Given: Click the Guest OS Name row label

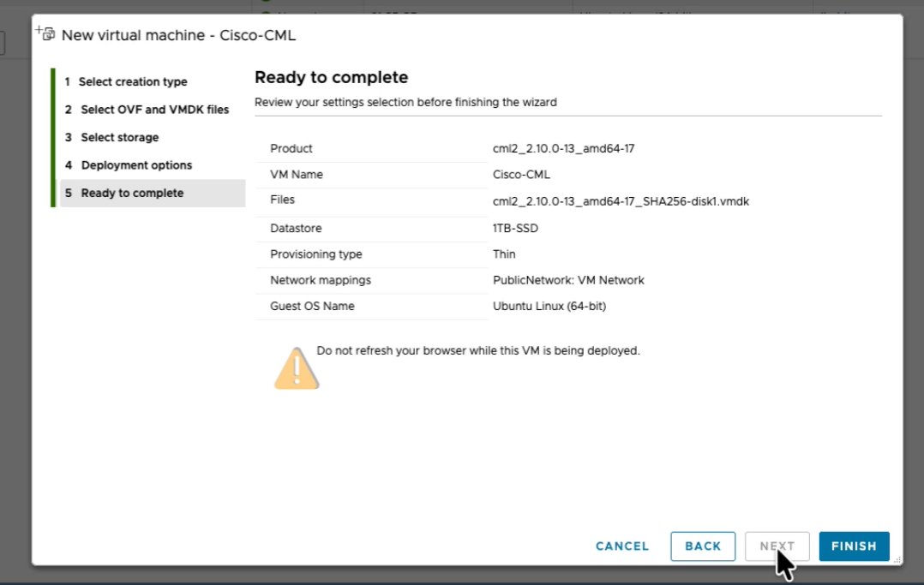Looking at the screenshot, I should point(312,307).
